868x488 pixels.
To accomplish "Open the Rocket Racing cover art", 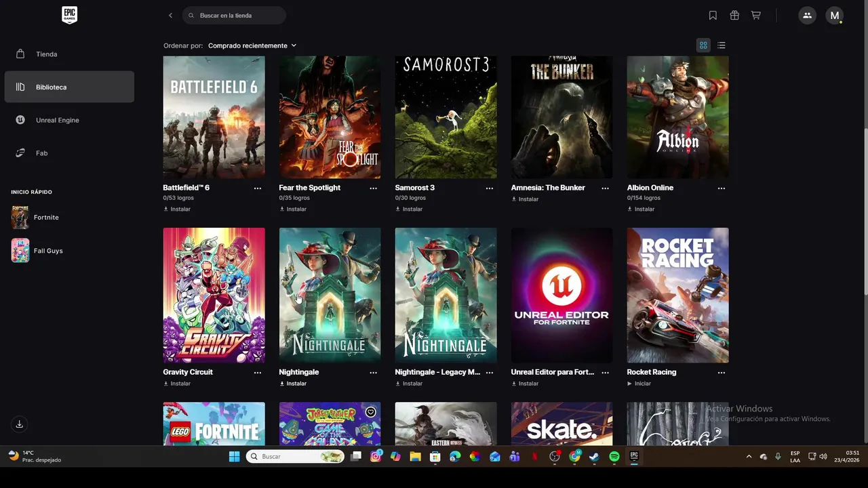I will (x=678, y=296).
